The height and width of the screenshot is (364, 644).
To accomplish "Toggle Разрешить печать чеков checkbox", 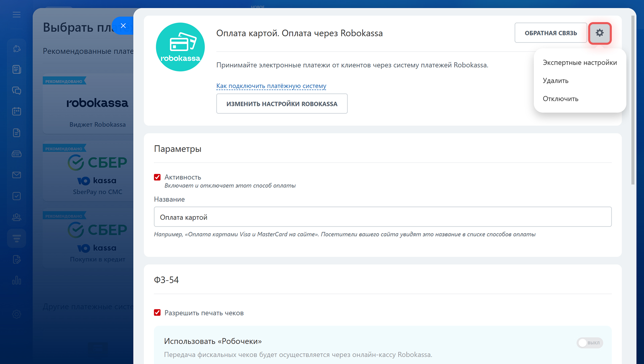I will coord(157,313).
